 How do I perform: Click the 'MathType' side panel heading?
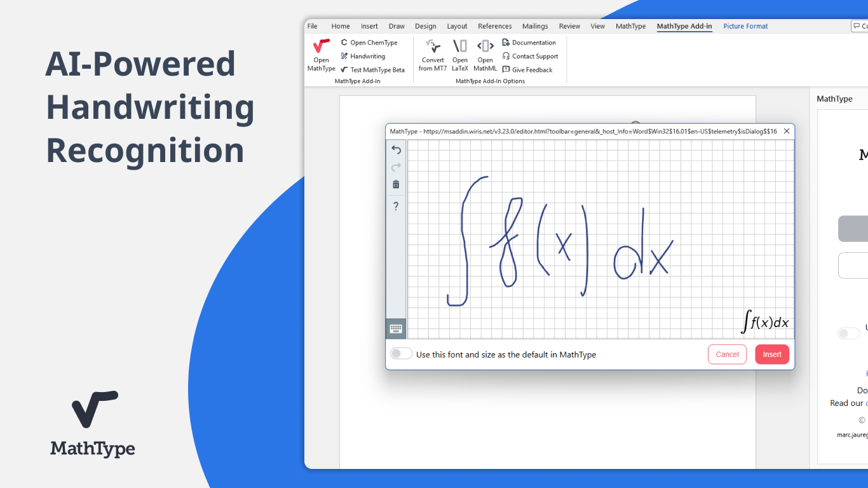click(834, 99)
